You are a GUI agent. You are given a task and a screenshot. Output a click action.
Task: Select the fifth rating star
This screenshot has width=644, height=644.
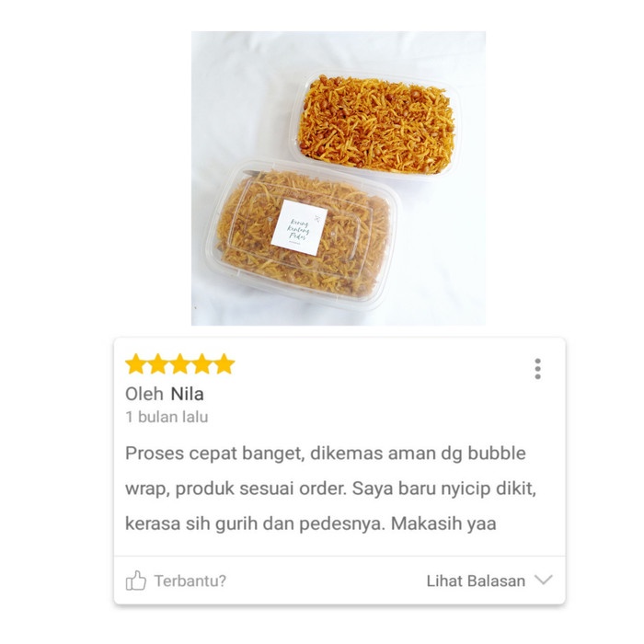[x=224, y=364]
